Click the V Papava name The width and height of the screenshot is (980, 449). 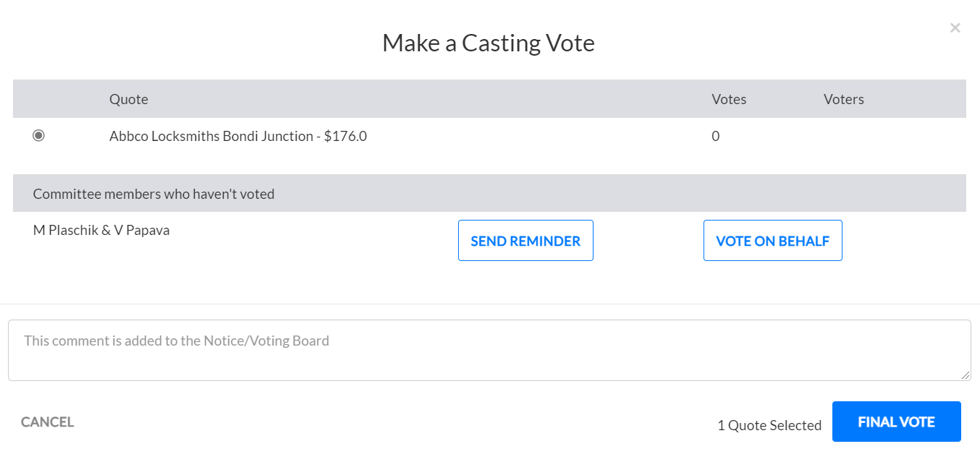142,231
